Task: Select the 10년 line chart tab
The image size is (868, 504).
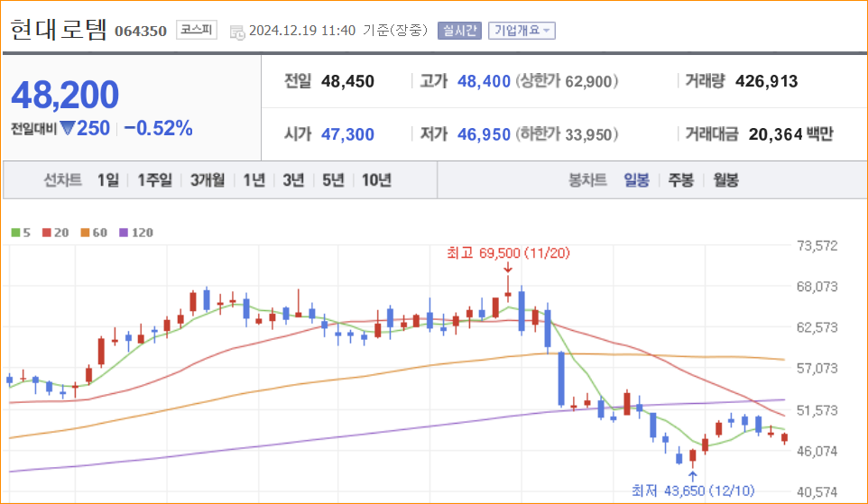Action: pyautogui.click(x=376, y=179)
